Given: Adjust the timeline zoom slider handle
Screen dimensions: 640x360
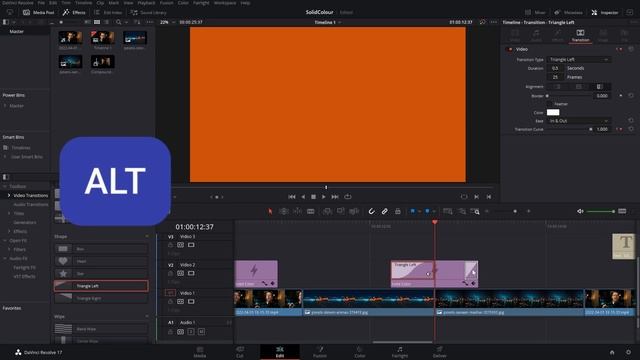Looking at the screenshot, I should pos(515,211).
